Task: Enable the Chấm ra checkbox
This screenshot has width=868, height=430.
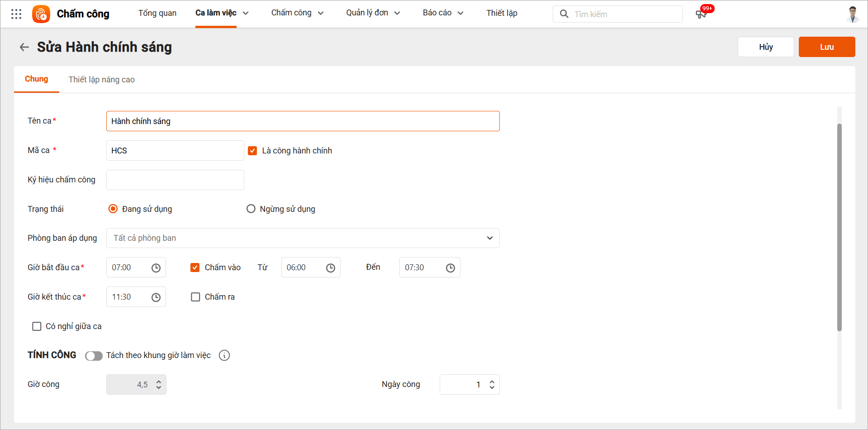Action: (x=195, y=297)
